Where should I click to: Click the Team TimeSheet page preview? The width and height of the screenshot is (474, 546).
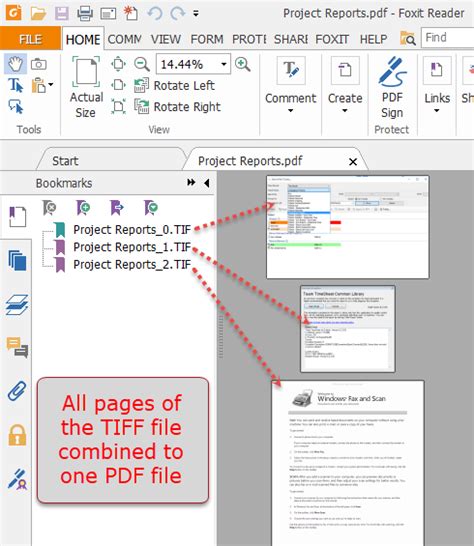[x=348, y=329]
